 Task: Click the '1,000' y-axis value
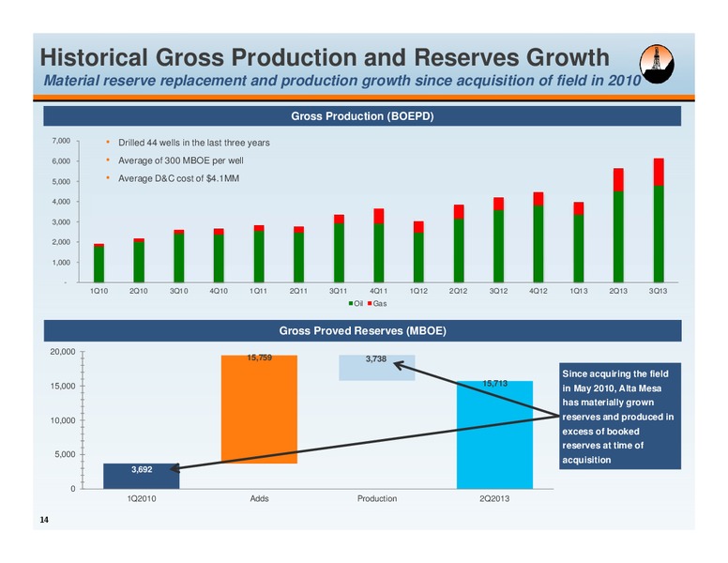coord(61,263)
